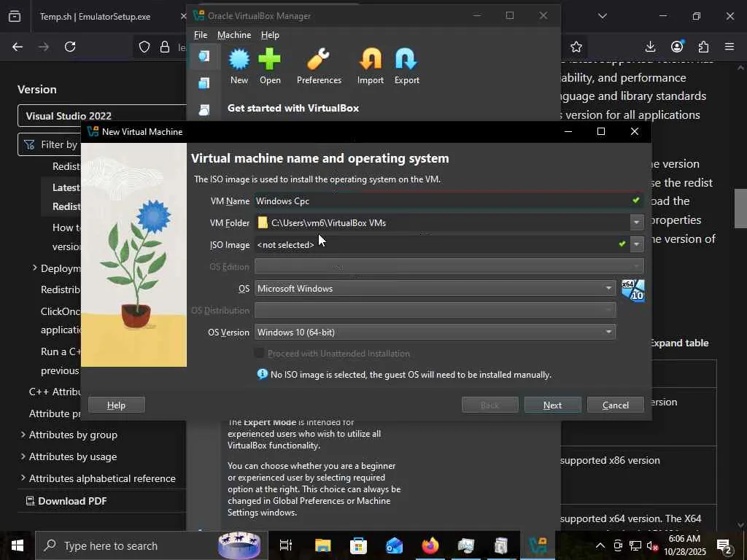The image size is (747, 560).
Task: Open OS Version dropdown showing Windows 10 (64-bit)
Action: (x=435, y=332)
